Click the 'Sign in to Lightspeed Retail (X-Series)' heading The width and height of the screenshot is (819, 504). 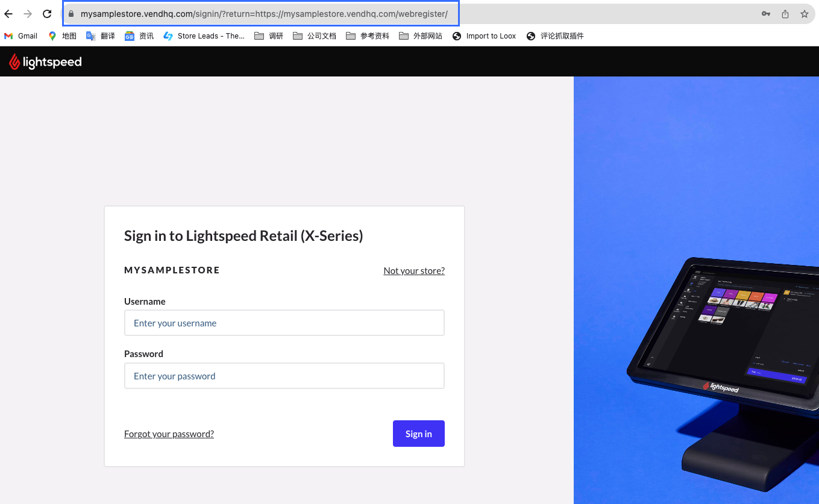click(x=243, y=235)
